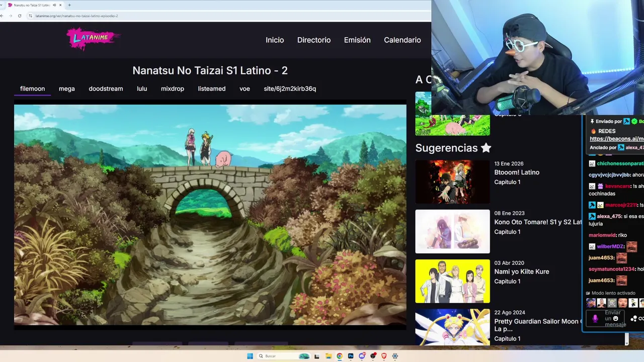The width and height of the screenshot is (644, 362).
Task: Select the filemoon server tab
Action: click(32, 88)
